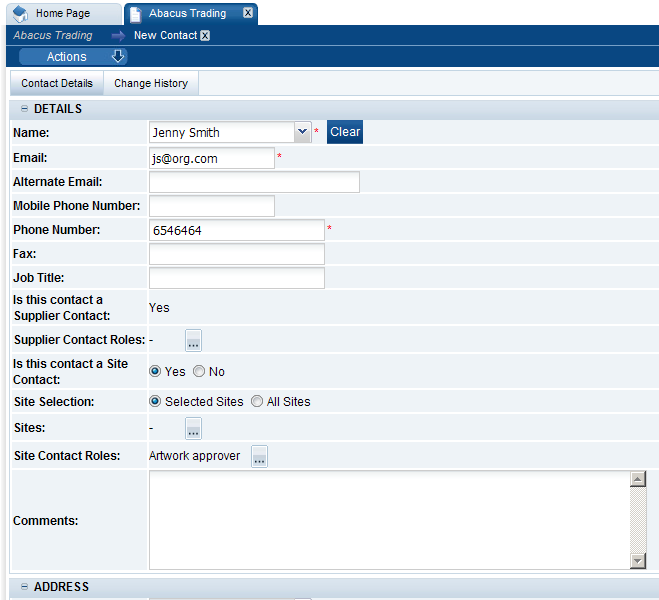Screen dimensions: 659x600
Task: Open the Actions menu
Action: click(x=73, y=56)
